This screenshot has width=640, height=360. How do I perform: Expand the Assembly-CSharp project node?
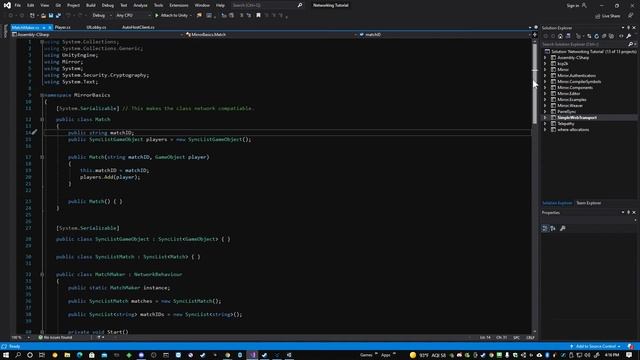(545, 58)
